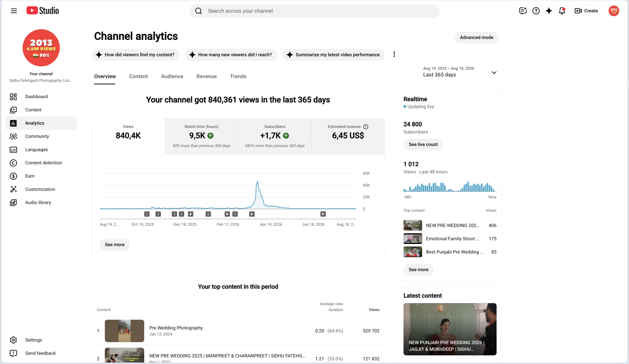629x364 pixels.
Task: Switch to the Revenue tab
Action: click(x=206, y=76)
